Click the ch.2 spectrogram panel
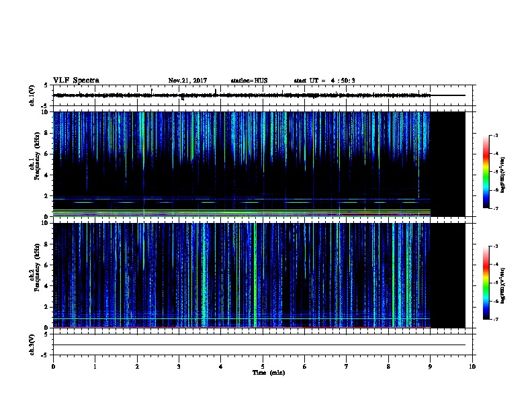The height and width of the screenshot is (411, 532). [259, 275]
